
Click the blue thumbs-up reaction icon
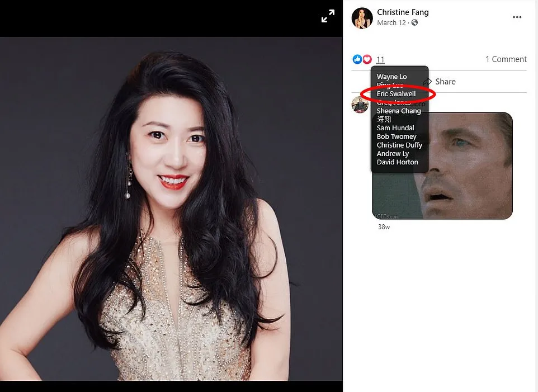click(357, 59)
